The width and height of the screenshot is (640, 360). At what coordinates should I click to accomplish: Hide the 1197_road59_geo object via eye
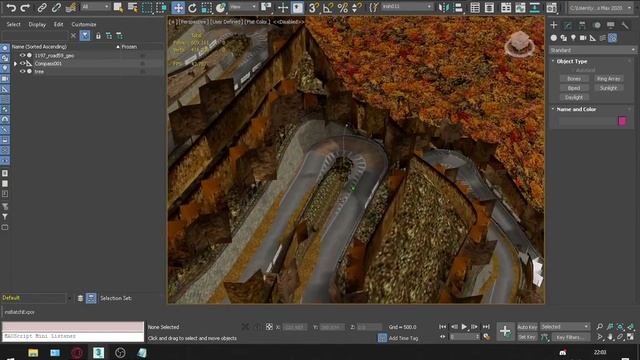[x=22, y=56]
